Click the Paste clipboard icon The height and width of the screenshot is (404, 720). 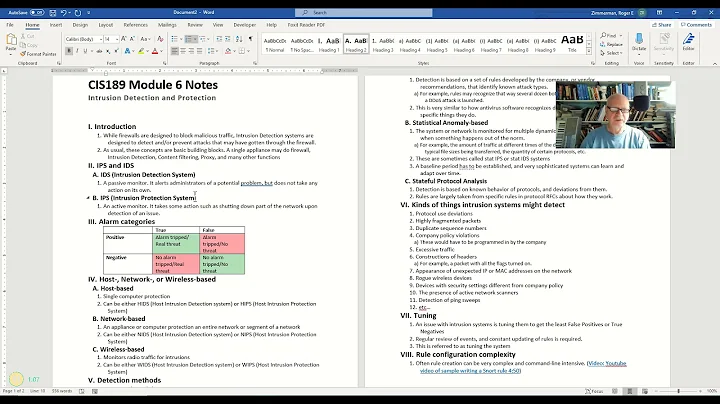click(x=11, y=40)
